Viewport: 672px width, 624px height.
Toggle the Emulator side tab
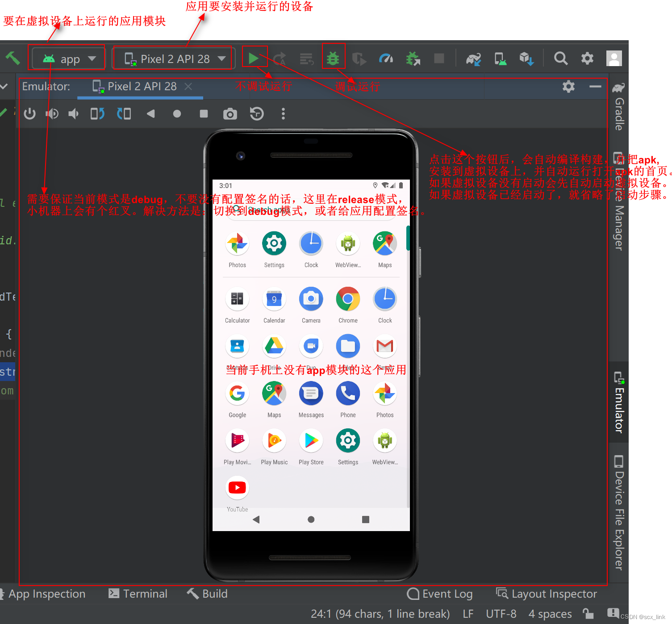[x=618, y=402]
